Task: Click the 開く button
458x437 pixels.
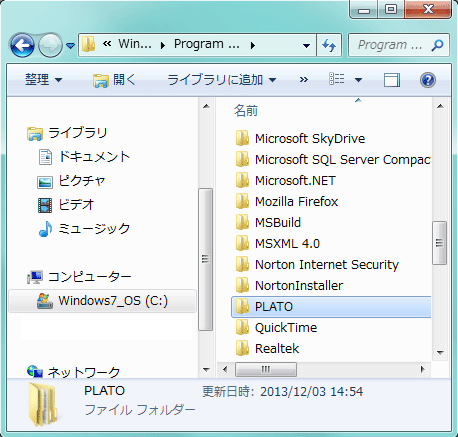Action: point(114,80)
